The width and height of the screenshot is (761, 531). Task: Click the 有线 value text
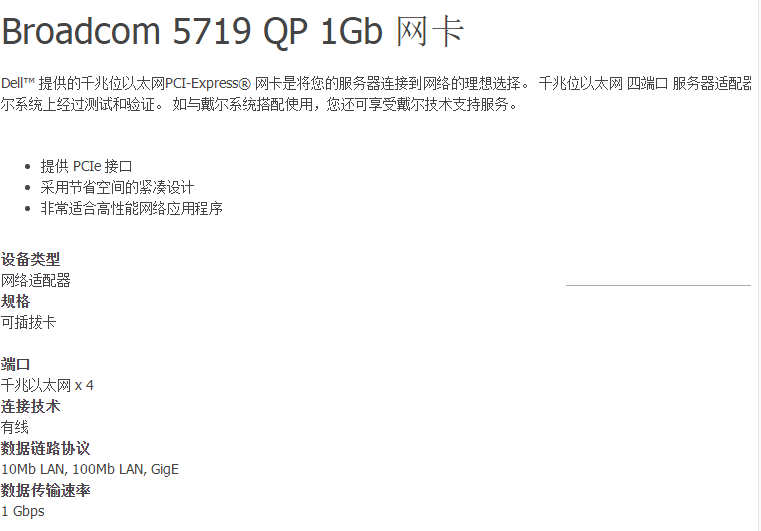point(15,428)
